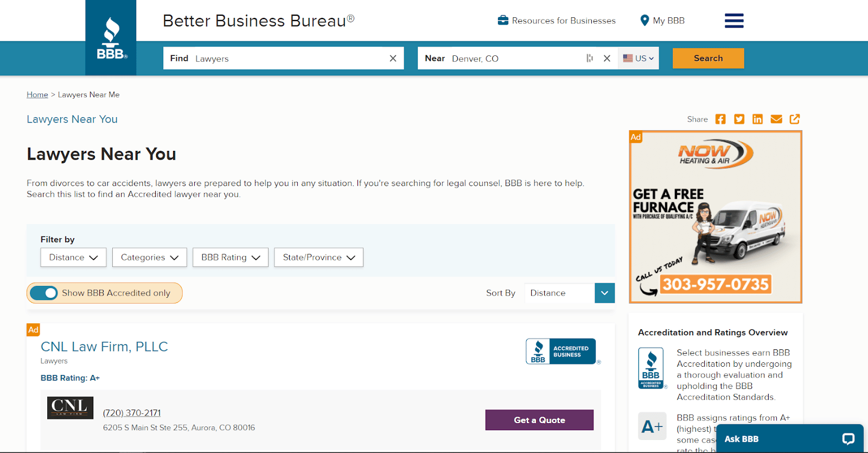Clear the Find Lawyers field
The height and width of the screenshot is (453, 868).
click(393, 58)
